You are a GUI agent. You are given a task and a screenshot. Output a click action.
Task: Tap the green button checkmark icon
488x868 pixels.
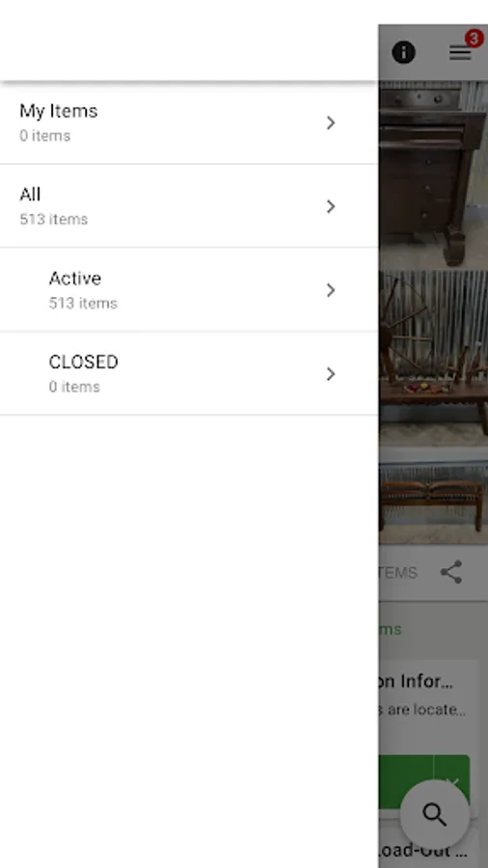pyautogui.click(x=452, y=781)
